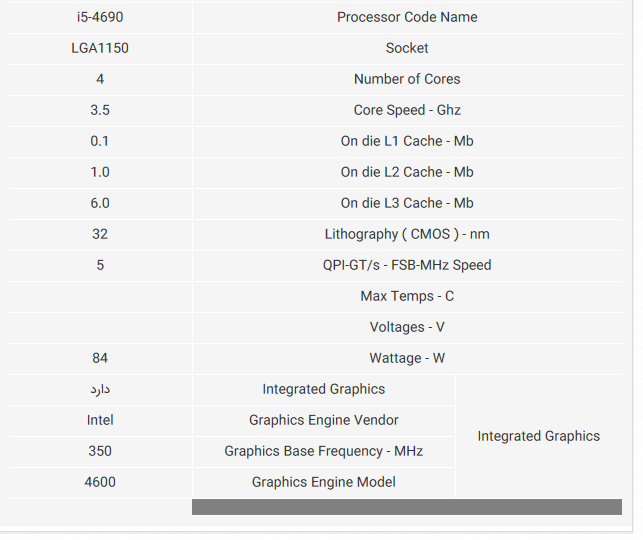The image size is (643, 540).
Task: Select the Integrated Graphics group header cell
Action: click(538, 436)
